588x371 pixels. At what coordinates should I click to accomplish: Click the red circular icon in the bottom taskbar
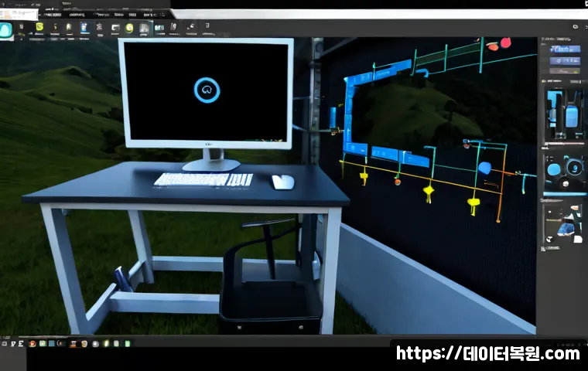pyautogui.click(x=32, y=343)
